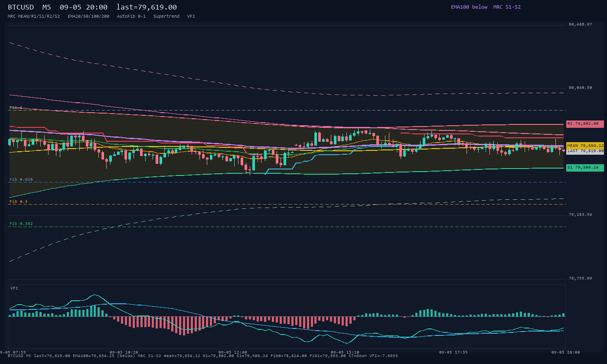Click the 09-05 12:40 time axis label
607x364 pixels.
[x=233, y=352]
